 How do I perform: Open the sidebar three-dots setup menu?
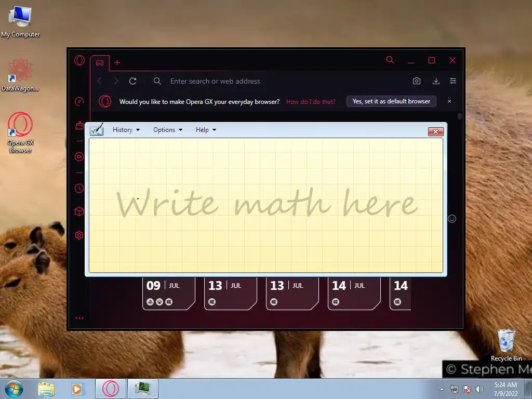coord(79,318)
